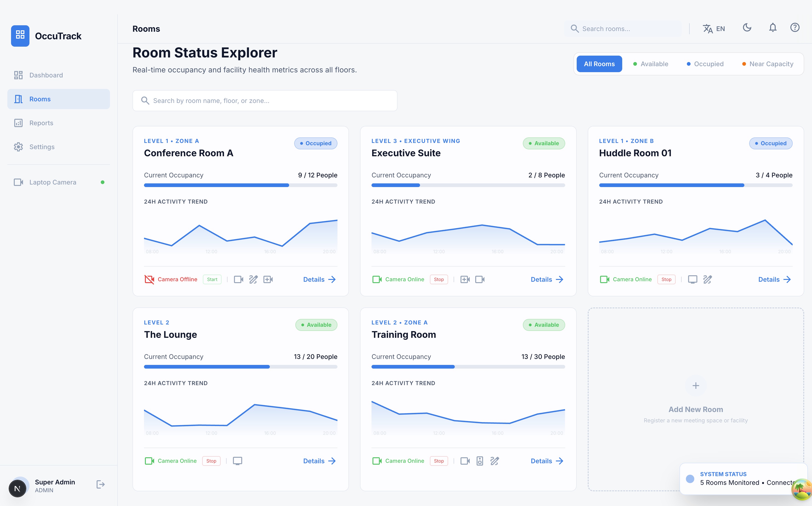Click the Conference Room A occupancy bar
812x506 pixels.
(241, 185)
